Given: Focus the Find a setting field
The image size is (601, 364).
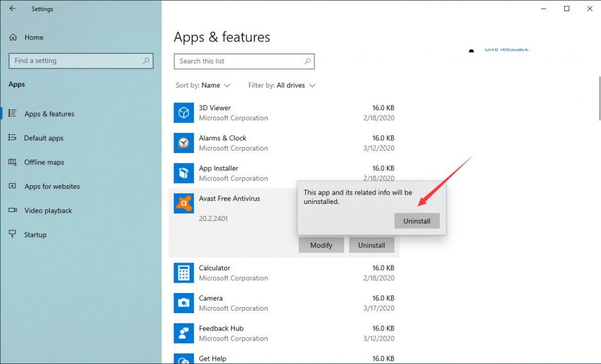Looking at the screenshot, I should 81,61.
